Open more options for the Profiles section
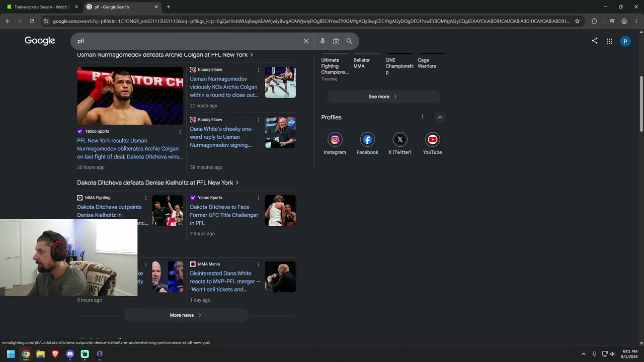Viewport: 644px width, 362px height. click(423, 117)
